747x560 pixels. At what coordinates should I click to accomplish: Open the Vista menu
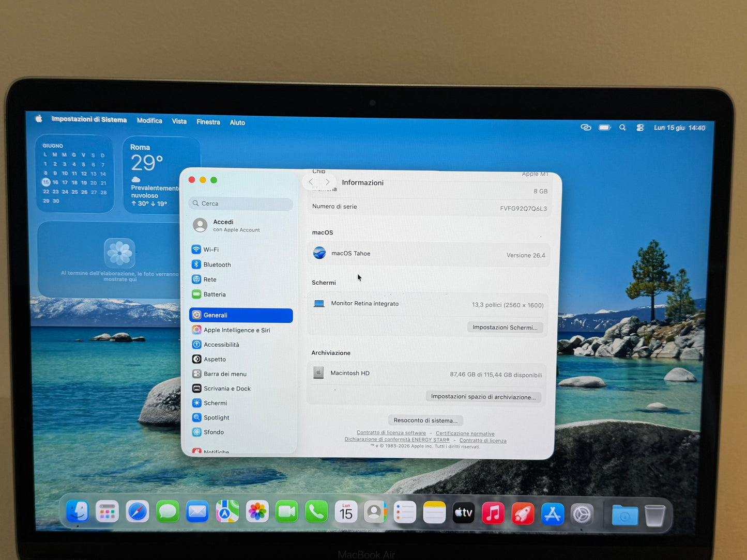[179, 121]
